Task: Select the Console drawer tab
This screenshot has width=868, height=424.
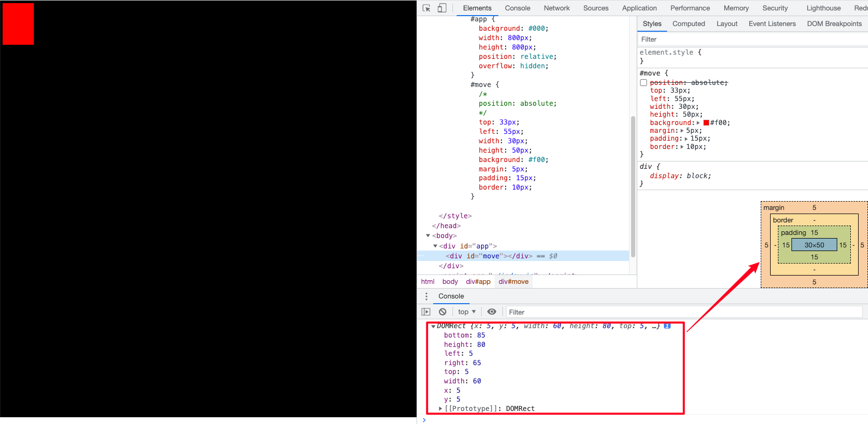Action: 451,296
